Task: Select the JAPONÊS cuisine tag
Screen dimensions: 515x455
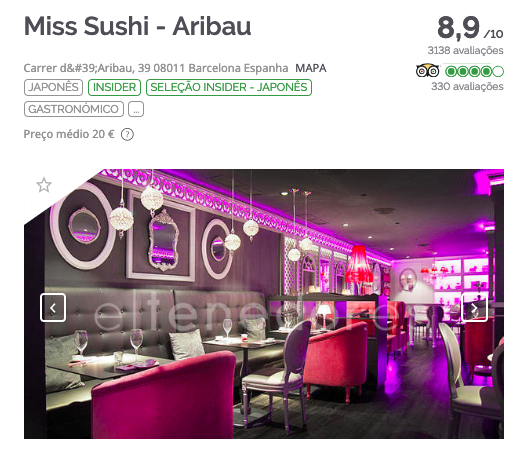Action: [x=53, y=87]
